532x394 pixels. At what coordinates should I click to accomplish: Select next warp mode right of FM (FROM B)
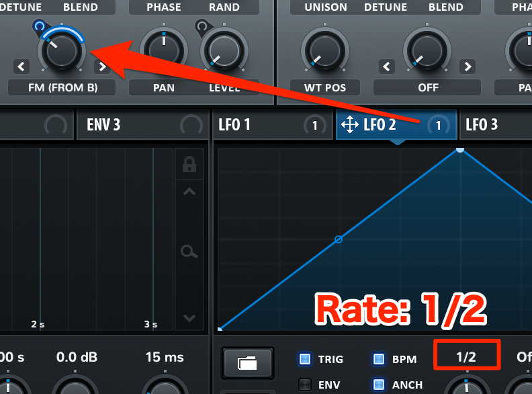(102, 67)
